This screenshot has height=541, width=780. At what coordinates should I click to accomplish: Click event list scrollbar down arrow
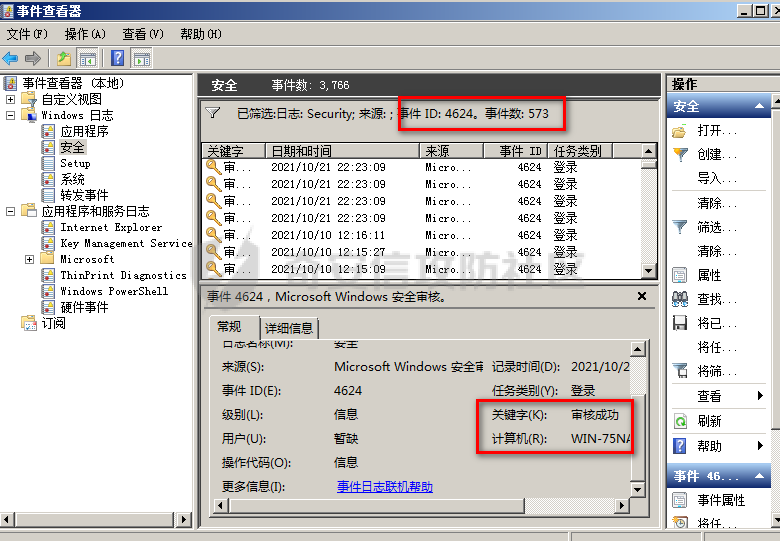point(648,271)
